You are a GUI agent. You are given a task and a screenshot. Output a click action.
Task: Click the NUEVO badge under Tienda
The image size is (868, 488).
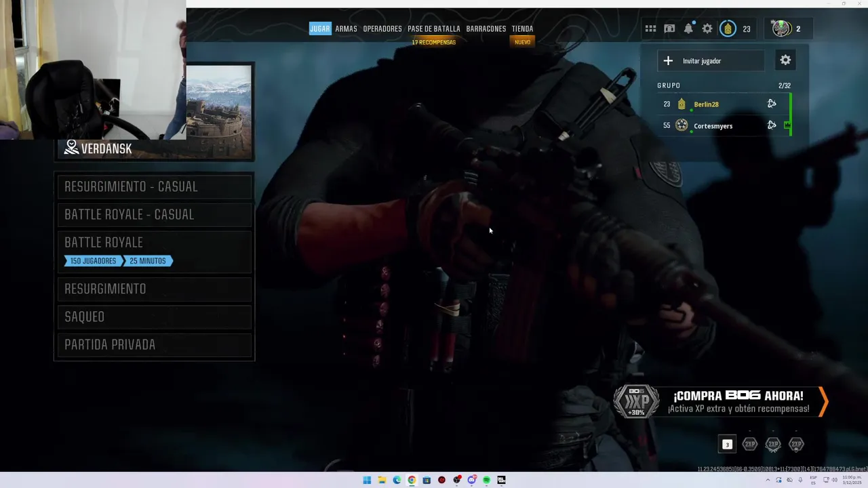coord(522,42)
